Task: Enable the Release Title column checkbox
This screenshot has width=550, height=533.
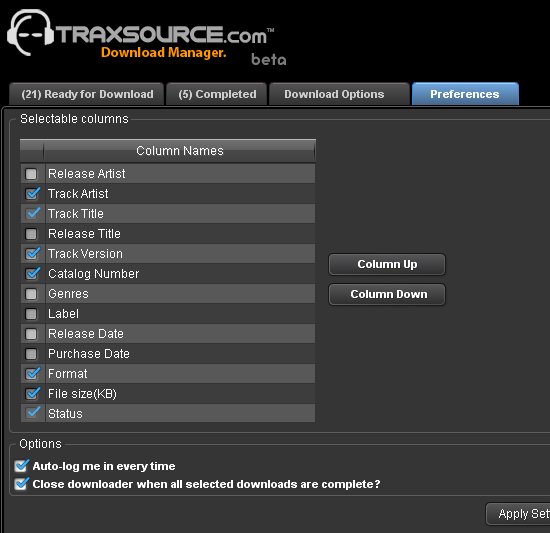Action: (31, 234)
